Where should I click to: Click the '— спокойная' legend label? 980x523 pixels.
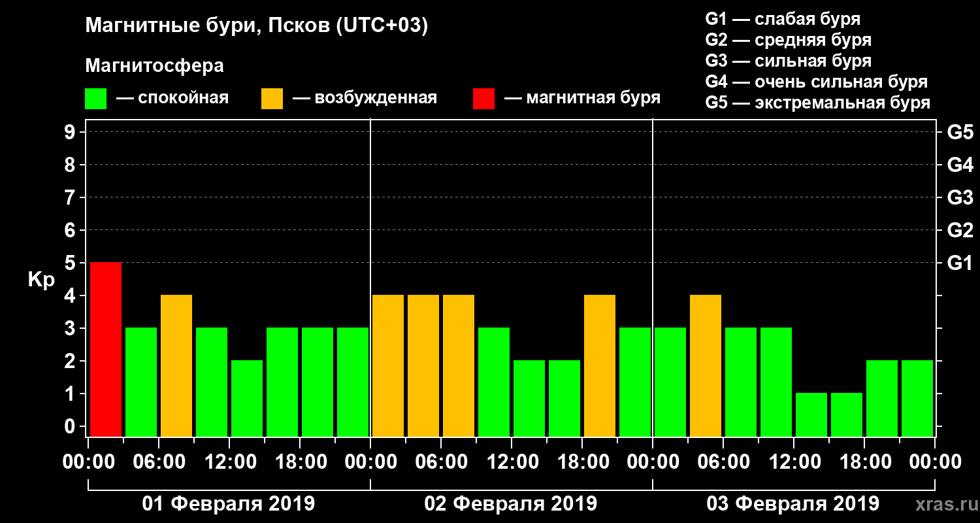pos(172,99)
